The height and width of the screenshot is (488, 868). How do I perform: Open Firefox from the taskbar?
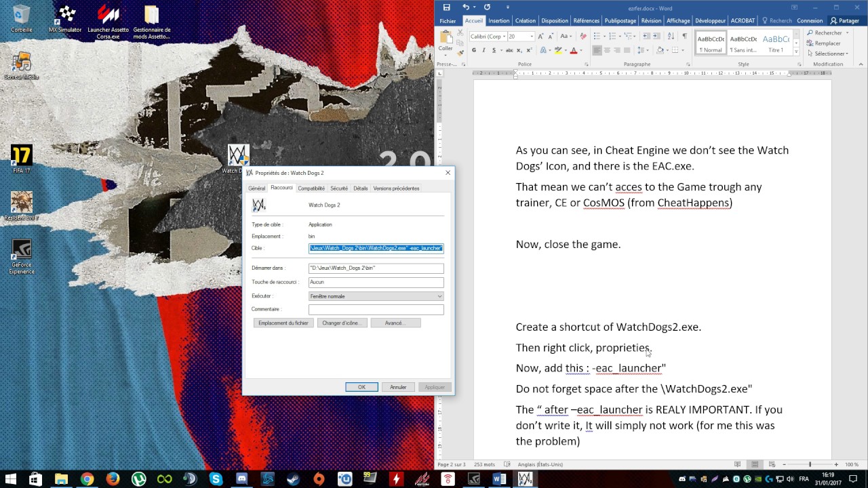[113, 479]
